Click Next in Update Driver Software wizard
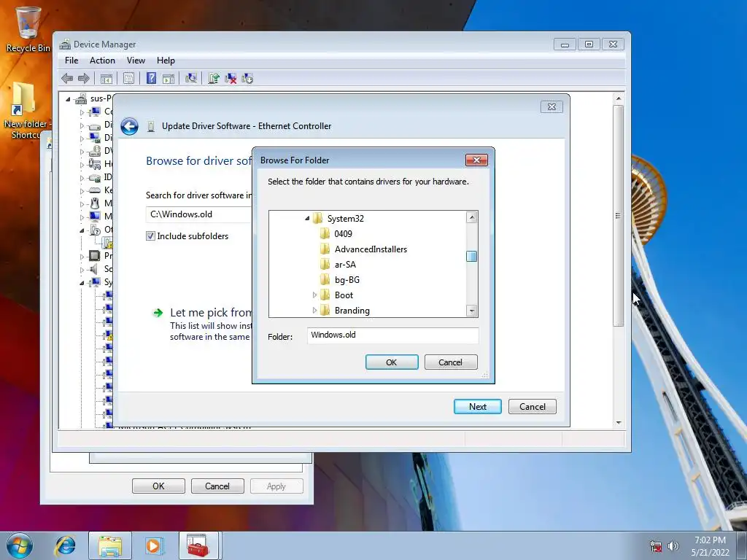The width and height of the screenshot is (747, 560). tap(477, 407)
